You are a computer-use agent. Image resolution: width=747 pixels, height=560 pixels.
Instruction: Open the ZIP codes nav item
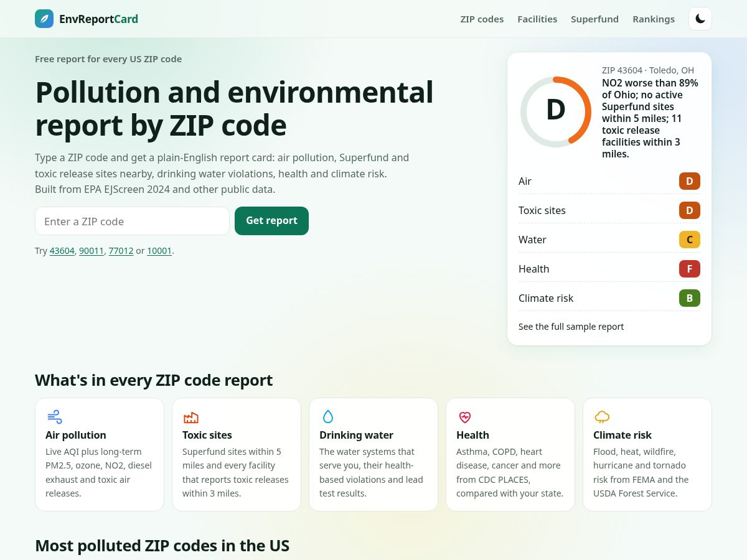tap(482, 19)
